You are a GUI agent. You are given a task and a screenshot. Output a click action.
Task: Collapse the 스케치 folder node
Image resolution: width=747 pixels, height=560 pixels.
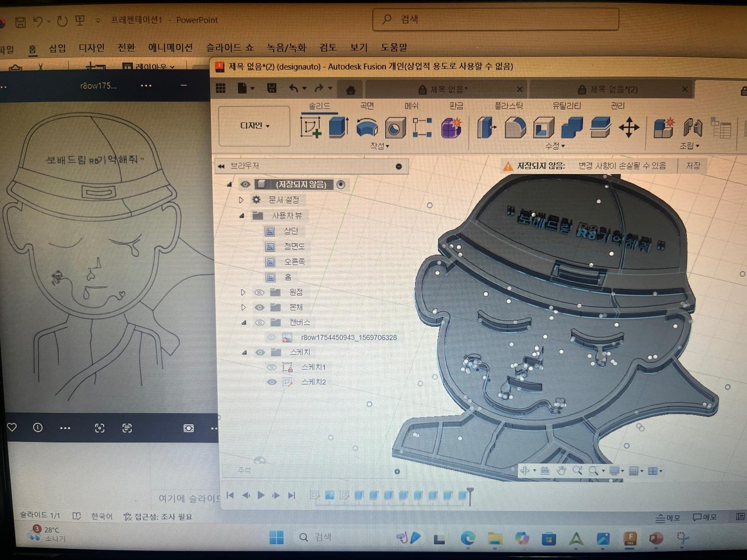244,352
